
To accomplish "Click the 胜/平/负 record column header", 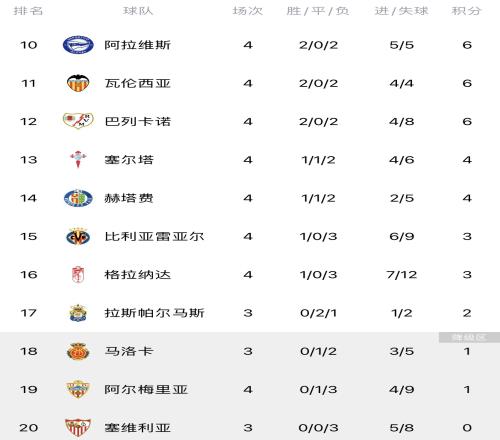I will pyautogui.click(x=318, y=11).
